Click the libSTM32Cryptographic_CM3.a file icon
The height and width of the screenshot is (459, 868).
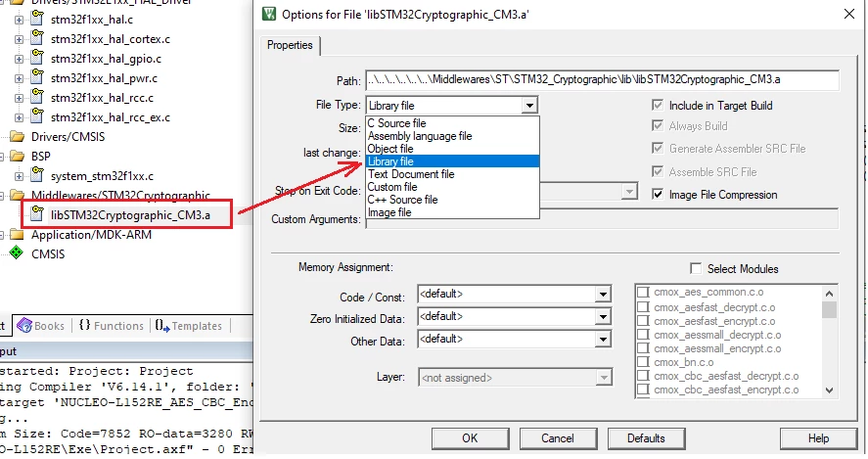tap(37, 214)
